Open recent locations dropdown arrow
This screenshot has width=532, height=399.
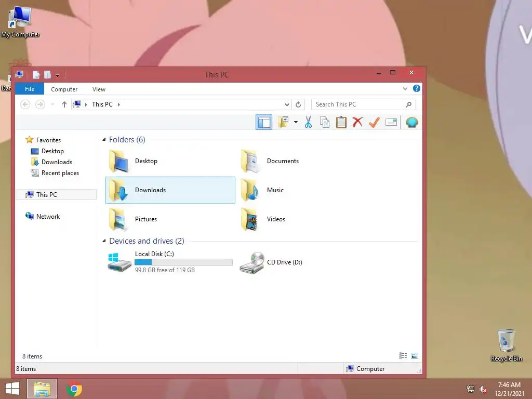[52, 104]
